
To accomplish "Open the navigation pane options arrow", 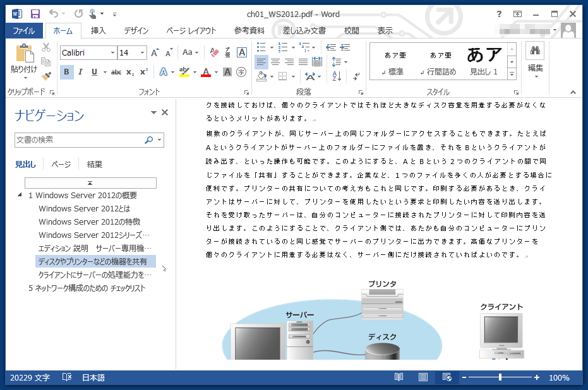I will coord(153,112).
